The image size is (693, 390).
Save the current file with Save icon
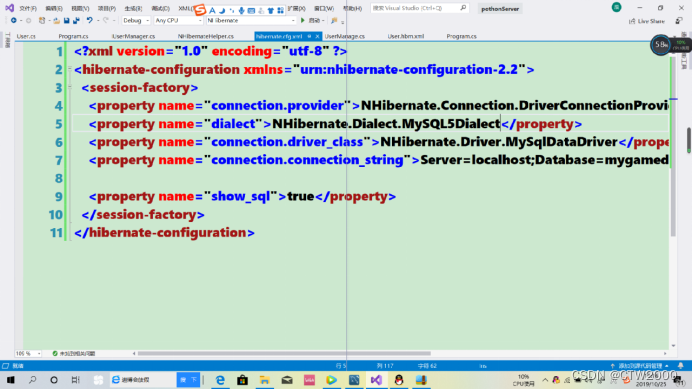(66, 20)
